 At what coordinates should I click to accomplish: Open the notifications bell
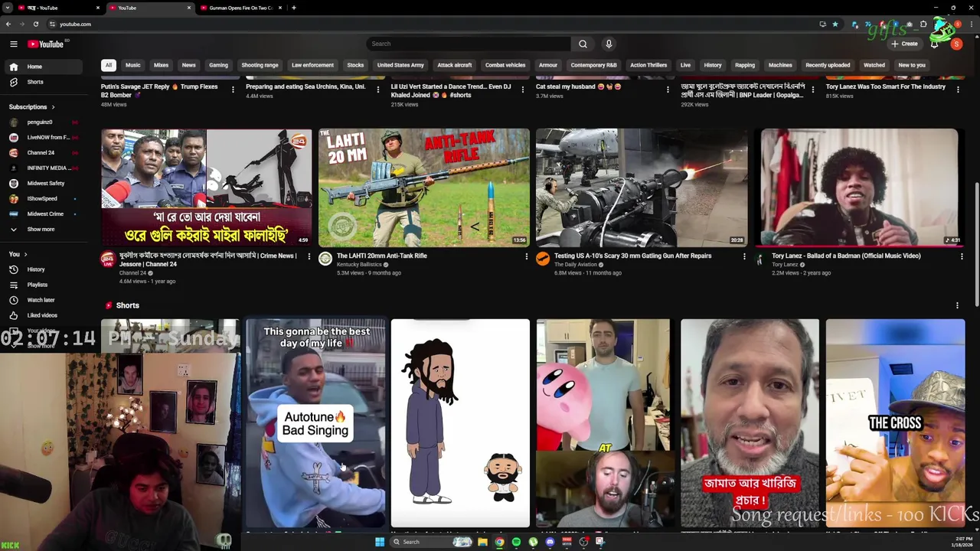click(x=934, y=44)
